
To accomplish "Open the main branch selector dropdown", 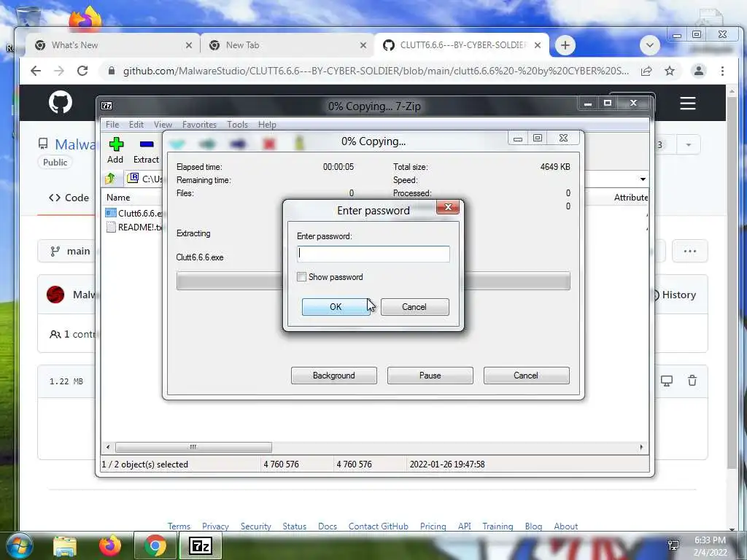I will [x=70, y=251].
